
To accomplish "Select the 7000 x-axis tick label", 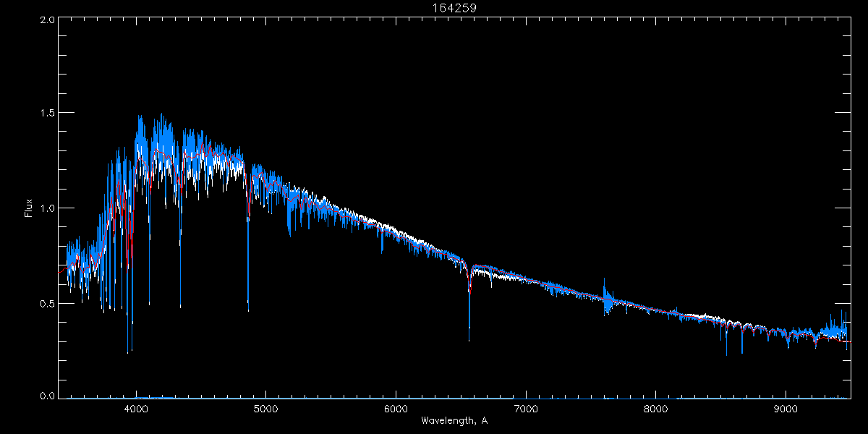I will click(x=526, y=408).
